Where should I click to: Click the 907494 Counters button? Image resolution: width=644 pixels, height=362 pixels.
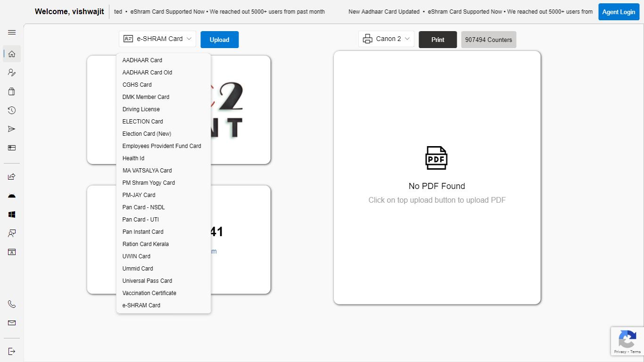pos(488,40)
